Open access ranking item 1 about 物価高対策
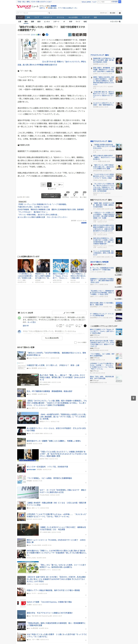The height and width of the screenshot is (644, 138). pyautogui.click(x=104, y=60)
